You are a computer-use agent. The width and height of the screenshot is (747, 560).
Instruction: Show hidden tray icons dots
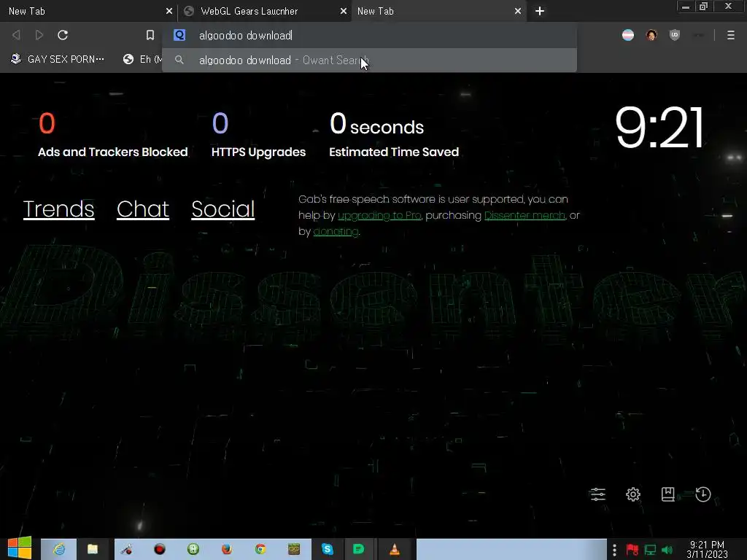point(614,550)
